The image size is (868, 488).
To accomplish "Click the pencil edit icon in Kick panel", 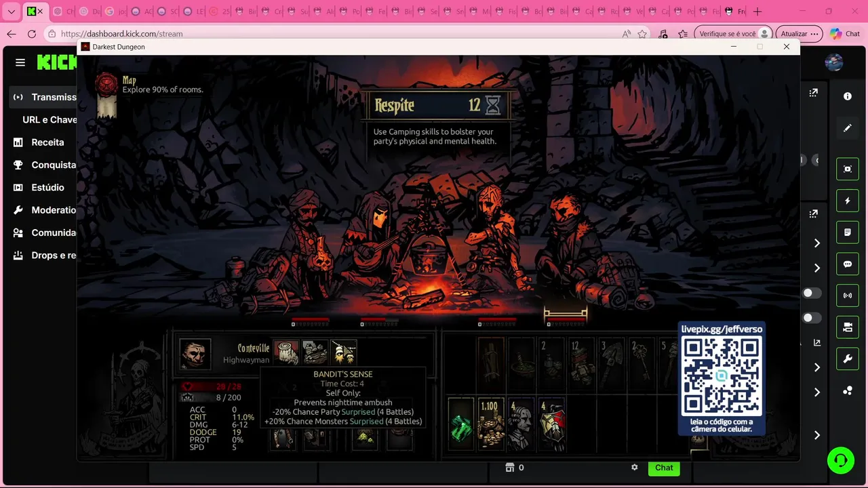I will [848, 128].
